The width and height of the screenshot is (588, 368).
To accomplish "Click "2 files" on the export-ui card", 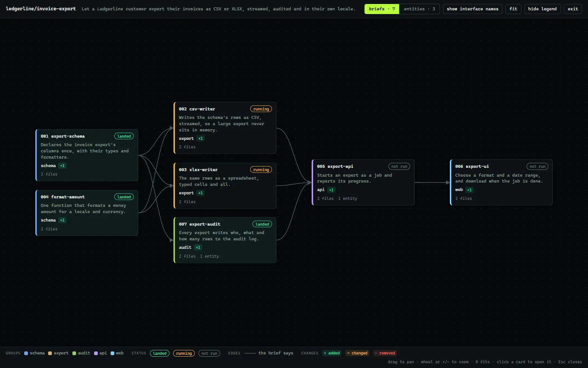I will point(463,198).
